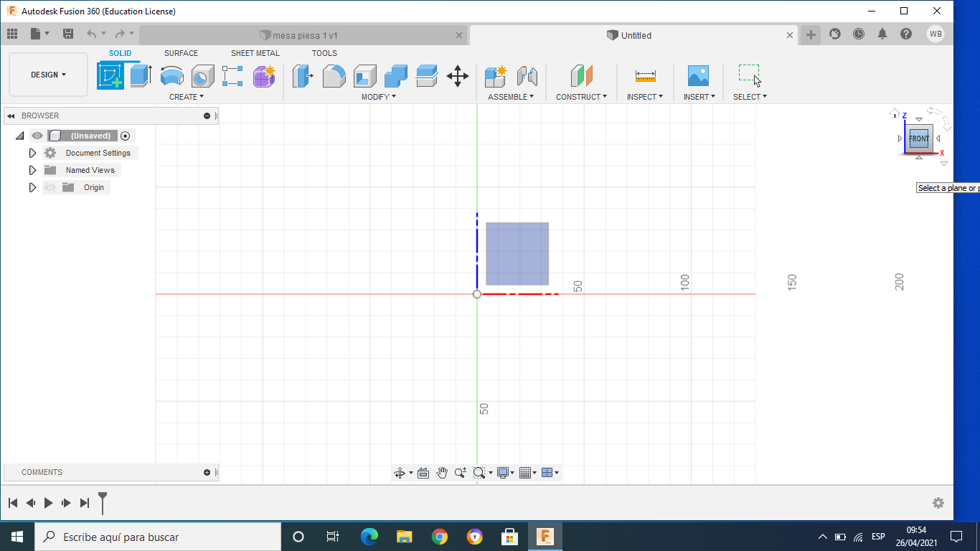Select the window Select tool icon
The height and width of the screenshot is (551, 980).
pyautogui.click(x=750, y=75)
